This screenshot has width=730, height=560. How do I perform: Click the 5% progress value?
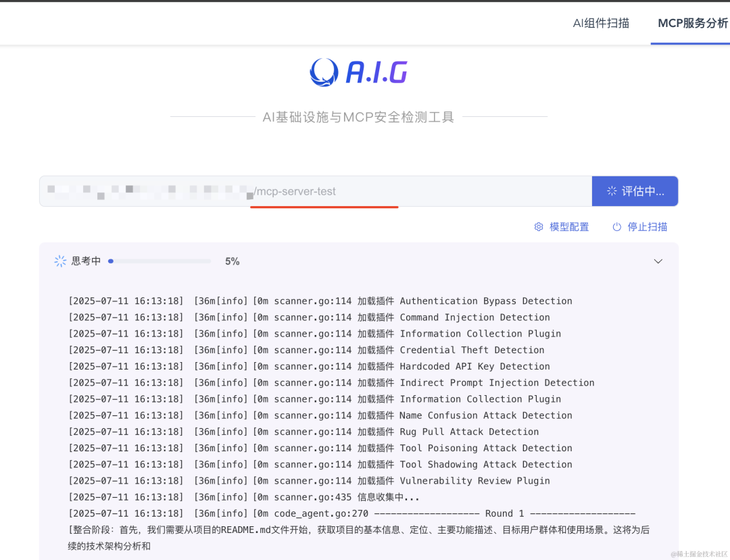(x=233, y=261)
